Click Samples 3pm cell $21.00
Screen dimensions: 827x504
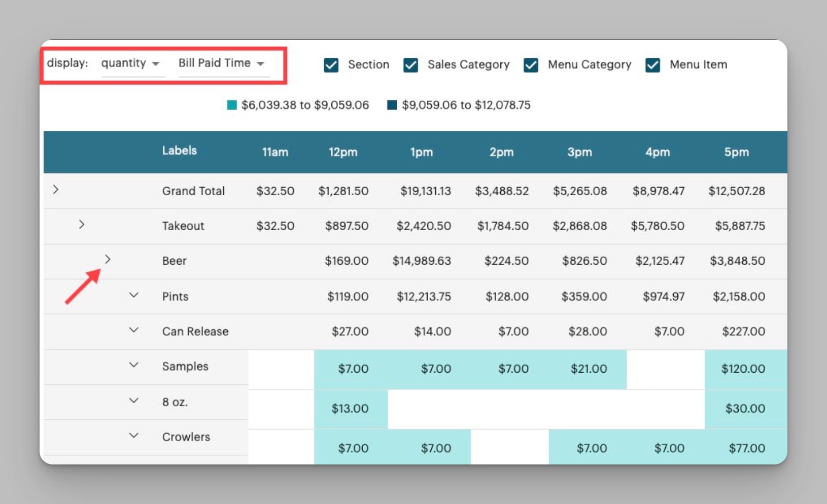click(x=588, y=369)
